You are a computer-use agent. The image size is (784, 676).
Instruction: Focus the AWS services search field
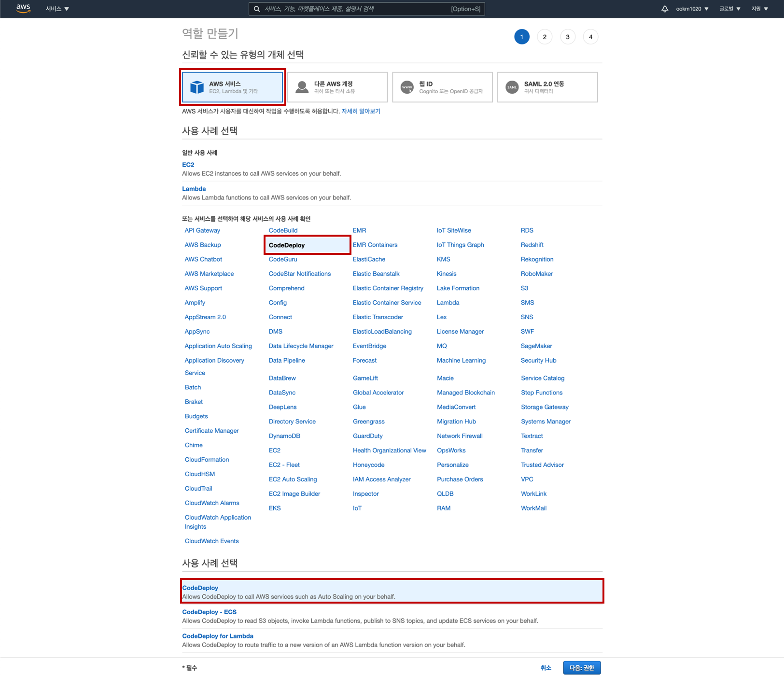367,9
